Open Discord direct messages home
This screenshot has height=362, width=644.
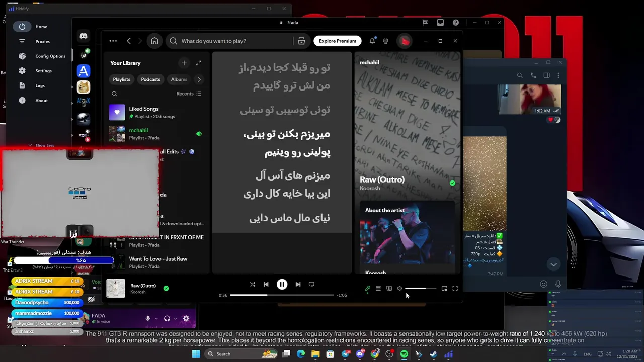point(84,36)
